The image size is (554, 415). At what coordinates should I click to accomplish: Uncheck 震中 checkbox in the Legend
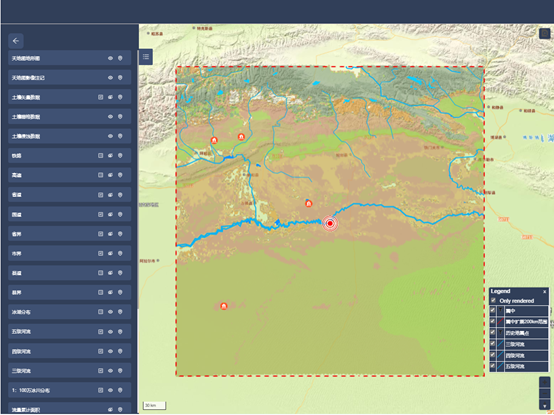pyautogui.click(x=493, y=310)
